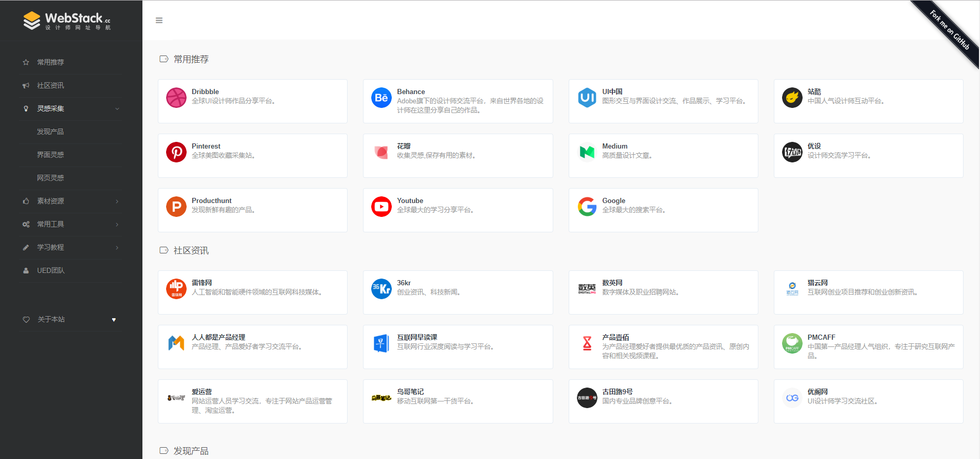Click the Pinterest red P logo
The image size is (980, 459).
[x=176, y=152]
